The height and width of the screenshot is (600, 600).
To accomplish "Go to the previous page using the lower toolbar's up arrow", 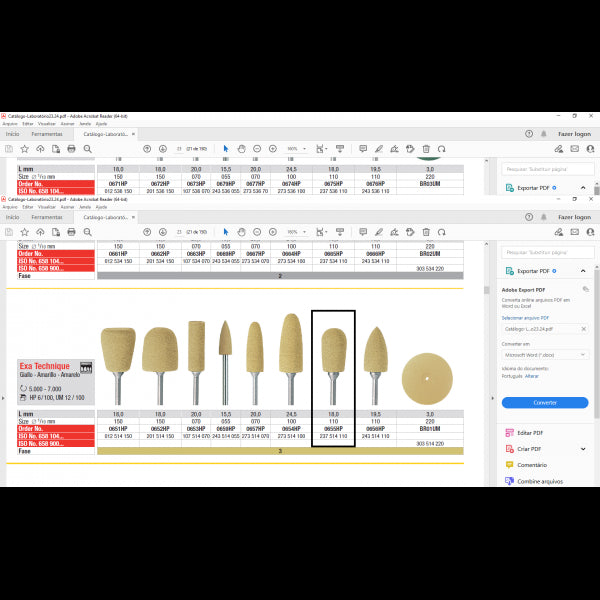I will pyautogui.click(x=147, y=231).
